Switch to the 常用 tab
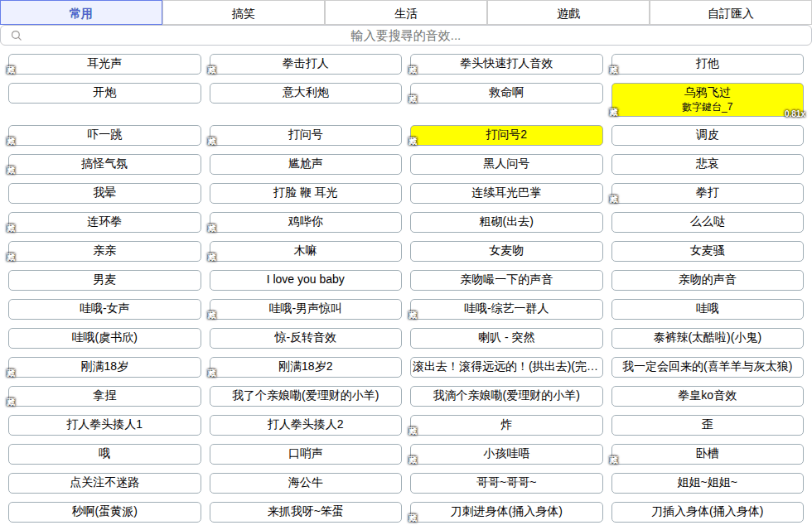The height and width of the screenshot is (530, 812). 81,13
